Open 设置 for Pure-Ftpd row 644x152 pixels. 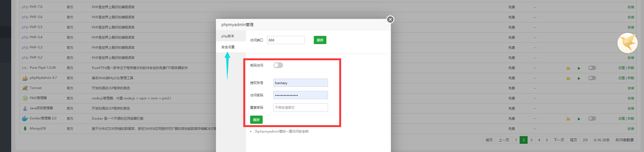[622, 68]
